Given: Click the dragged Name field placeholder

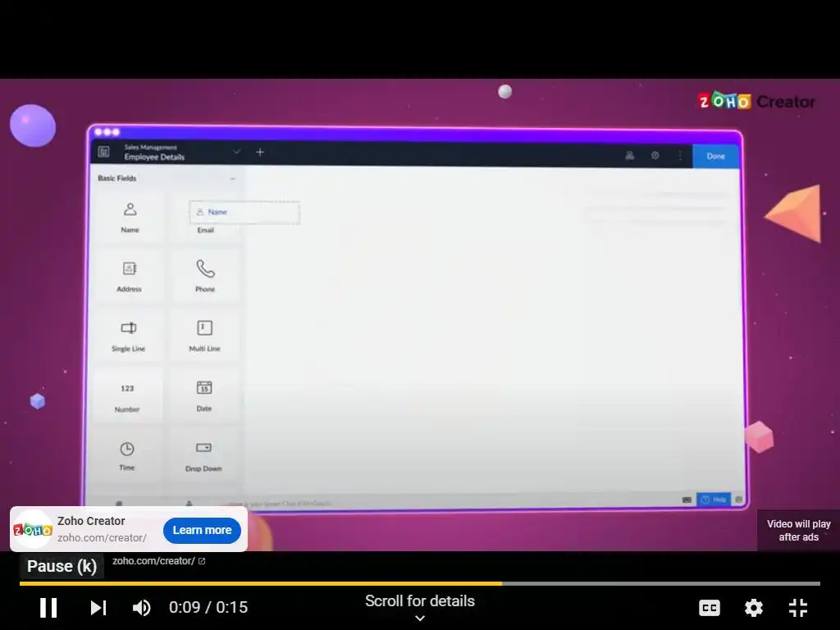Looking at the screenshot, I should tap(244, 212).
